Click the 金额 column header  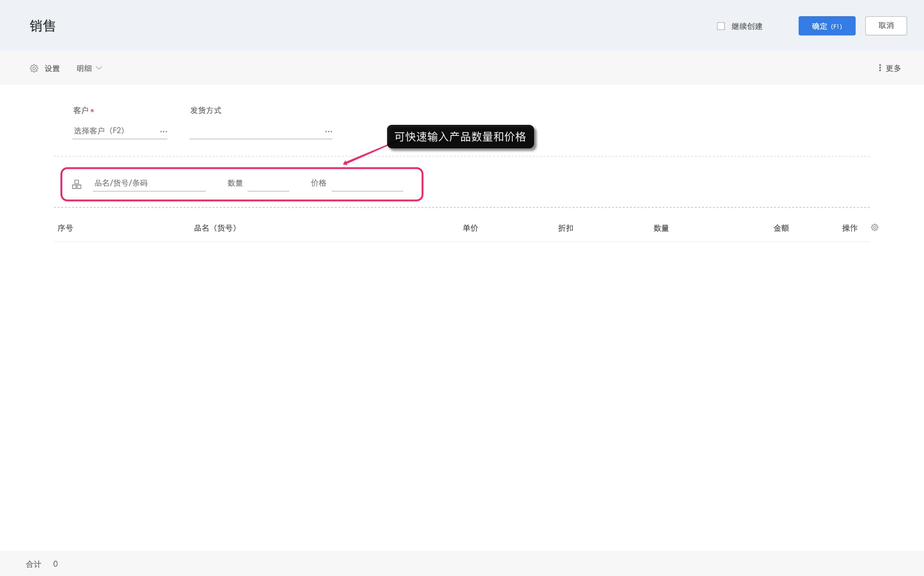pos(781,228)
